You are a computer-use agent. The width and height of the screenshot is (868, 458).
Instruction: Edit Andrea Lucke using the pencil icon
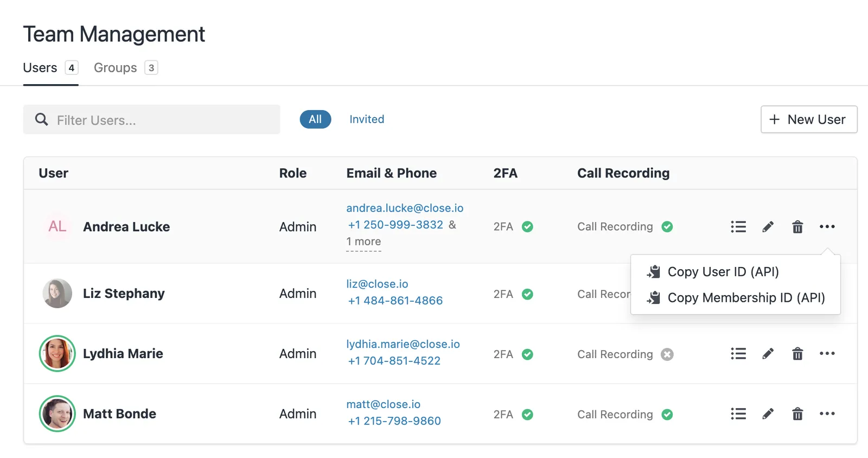768,227
